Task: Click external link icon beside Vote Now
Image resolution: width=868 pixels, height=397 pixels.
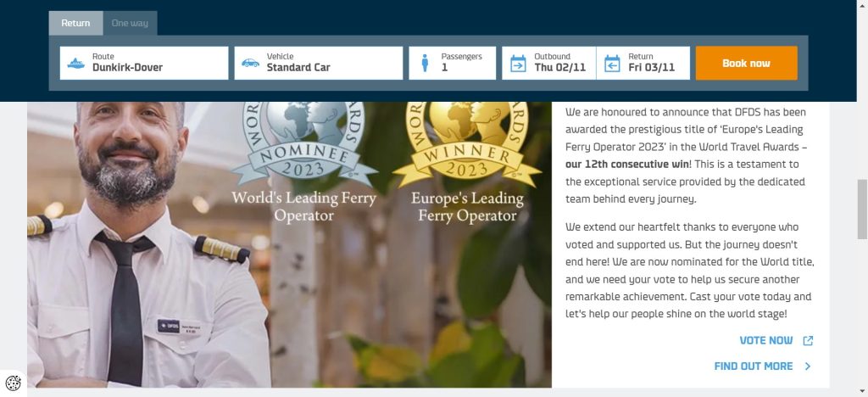Action: click(x=808, y=341)
